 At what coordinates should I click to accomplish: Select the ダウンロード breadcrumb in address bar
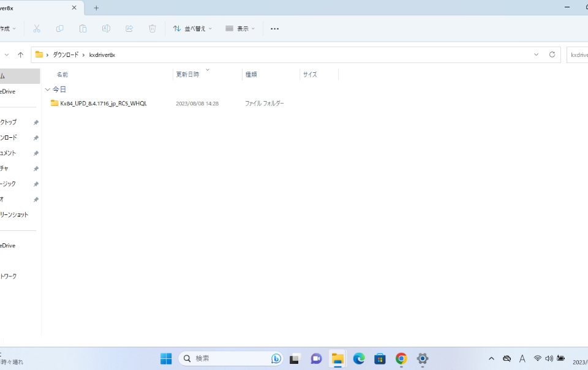65,55
